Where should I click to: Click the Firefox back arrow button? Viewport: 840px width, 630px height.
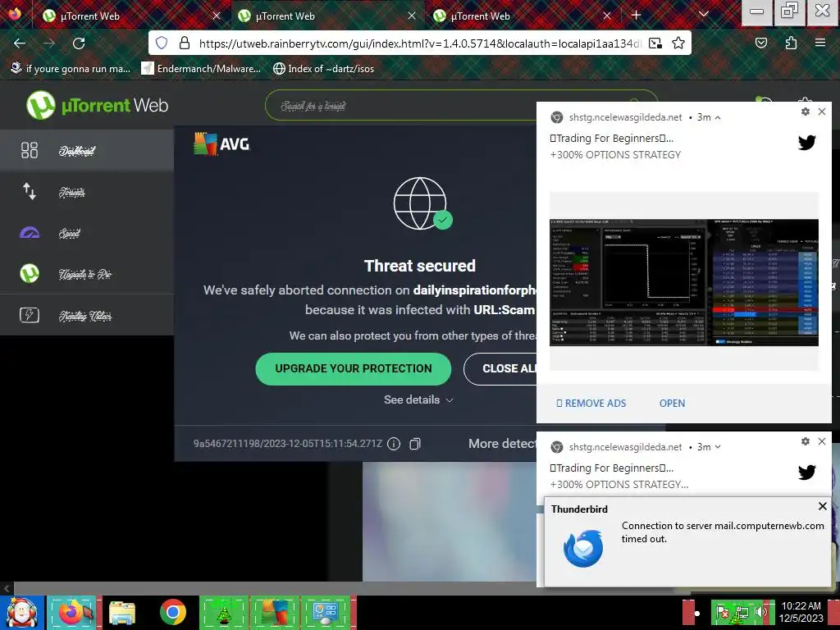[20, 43]
